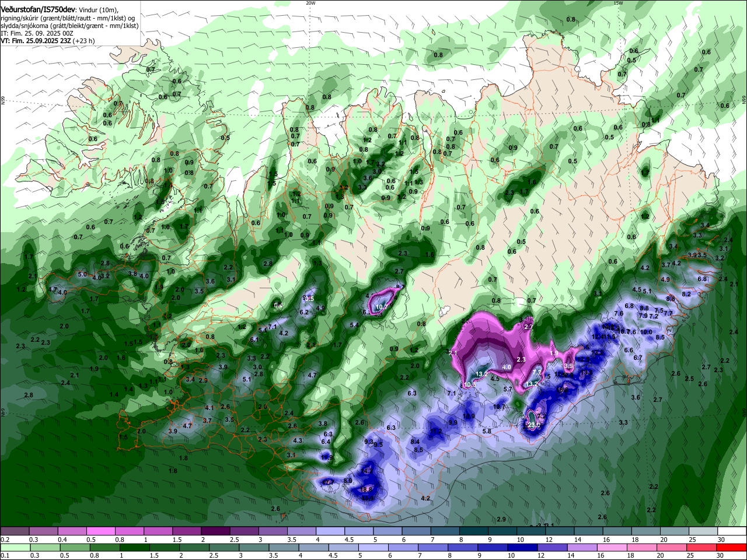Click the 8.4 precipitation value on map
Image resolution: width=747 pixels, height=560 pixels.
point(415,442)
